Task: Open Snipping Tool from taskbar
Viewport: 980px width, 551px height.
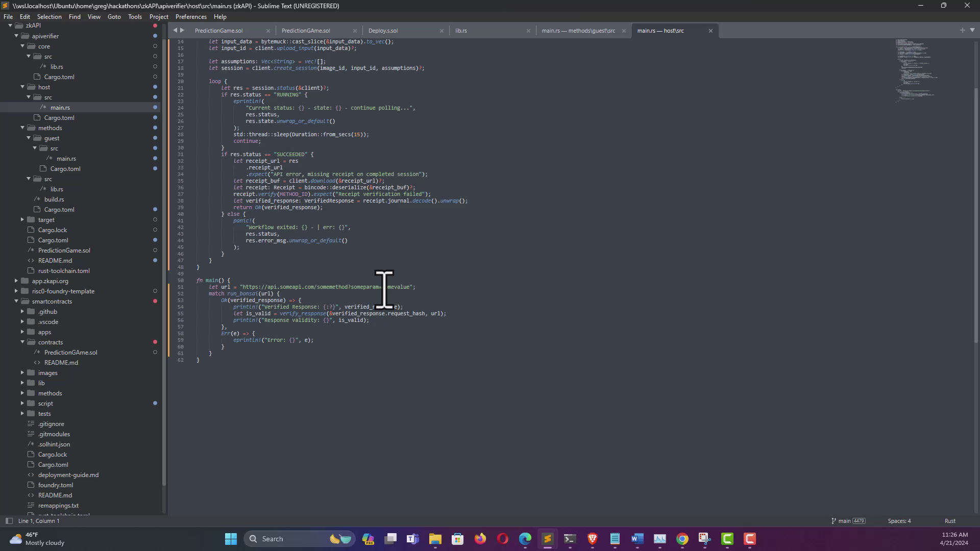Action: 705,539
